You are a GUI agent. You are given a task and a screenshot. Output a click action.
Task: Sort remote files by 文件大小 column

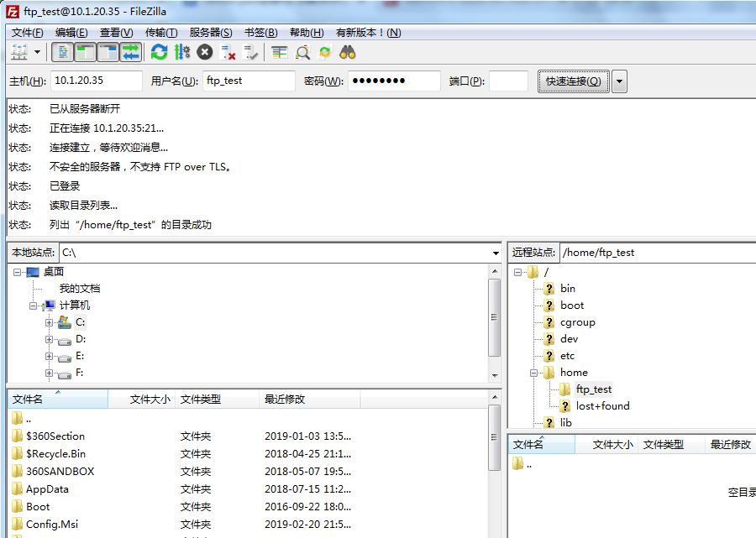(x=606, y=445)
